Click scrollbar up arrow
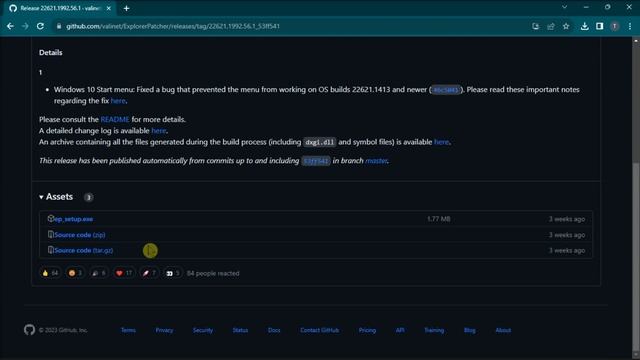This screenshot has width=640, height=360. (636, 40)
